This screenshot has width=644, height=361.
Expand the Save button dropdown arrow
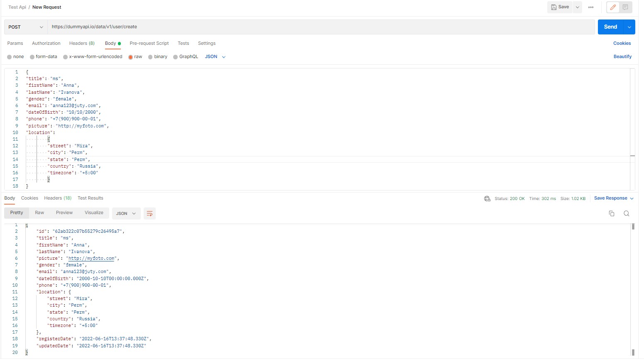(x=577, y=7)
